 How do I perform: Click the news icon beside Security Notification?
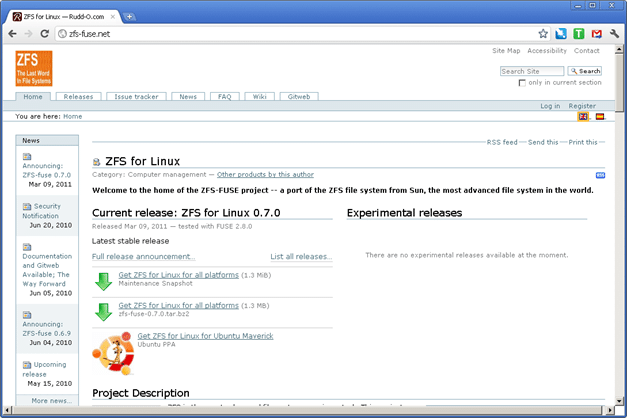[27, 206]
